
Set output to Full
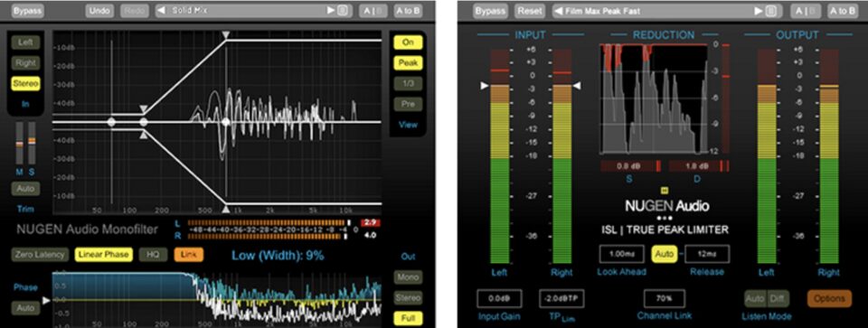coord(409,319)
